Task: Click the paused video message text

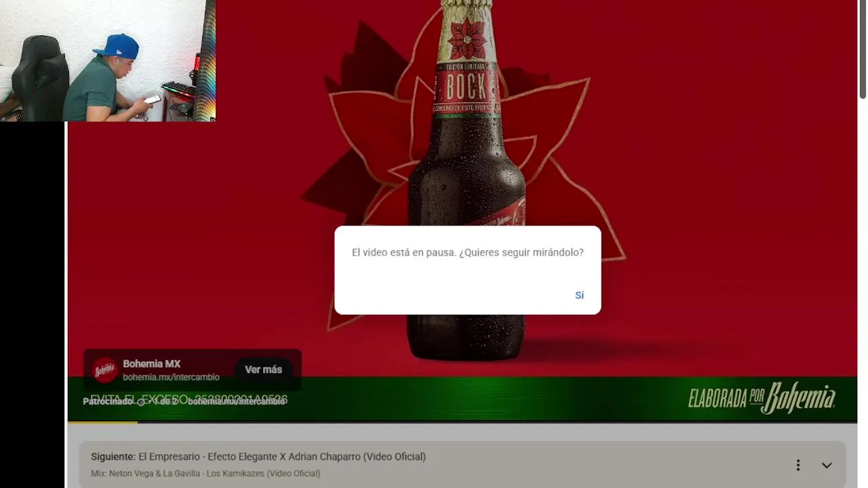Action: [467, 252]
